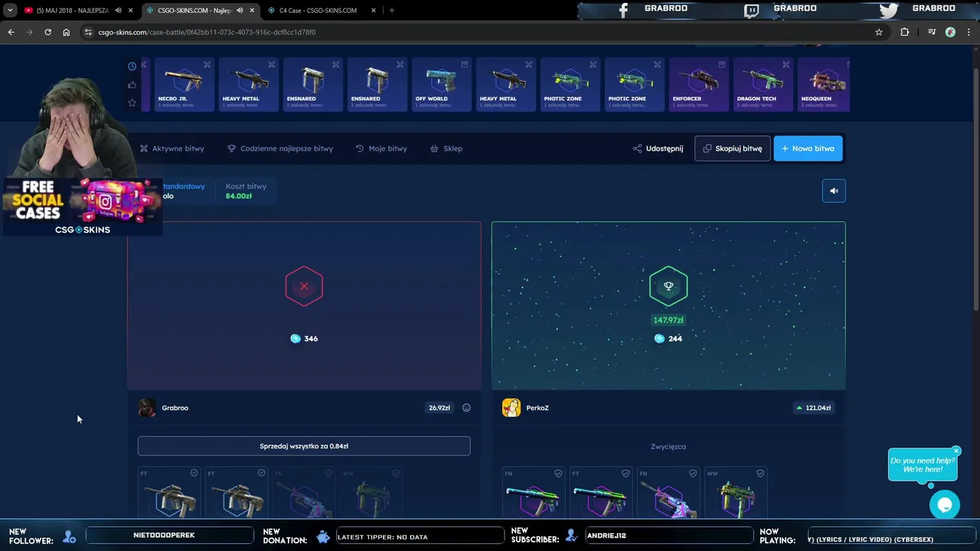This screenshot has height=551, width=980.
Task: Open the recent drops clock icon
Action: coord(132,67)
